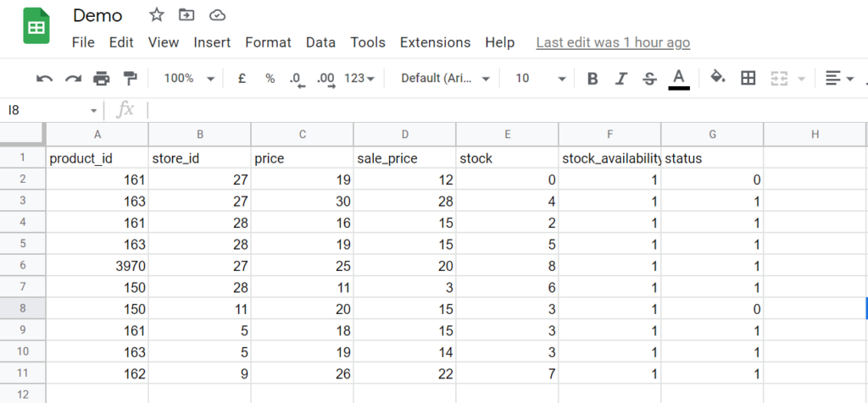Print the spreadsheet
868x403 pixels.
(102, 79)
